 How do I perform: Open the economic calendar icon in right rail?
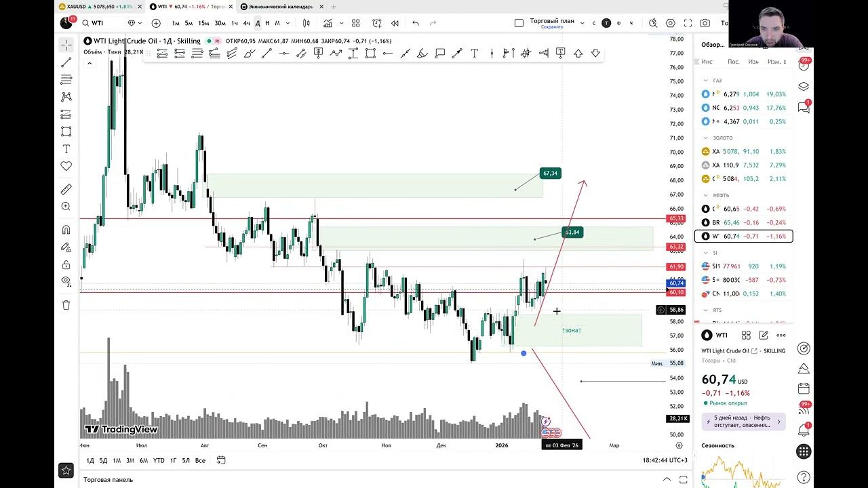point(804,389)
